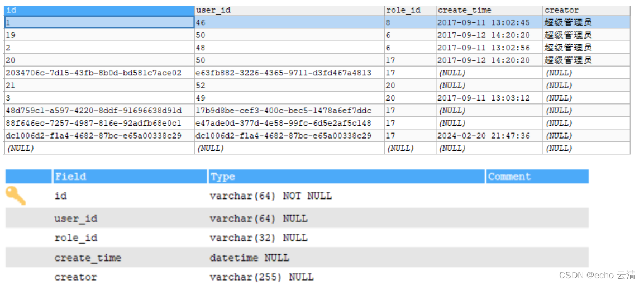Click id cell 88f646ec-7257-4987-816e-92adfb68e0c1

pos(99,123)
